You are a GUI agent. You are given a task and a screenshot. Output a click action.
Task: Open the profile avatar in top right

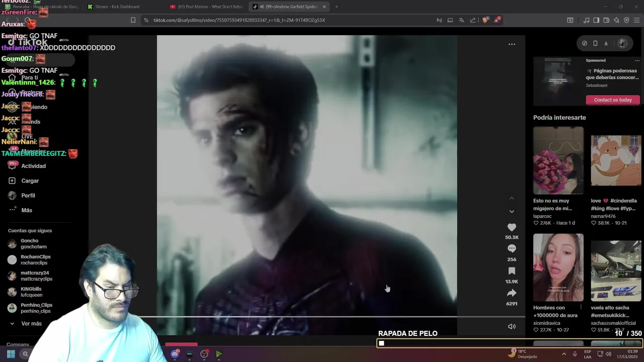click(622, 43)
